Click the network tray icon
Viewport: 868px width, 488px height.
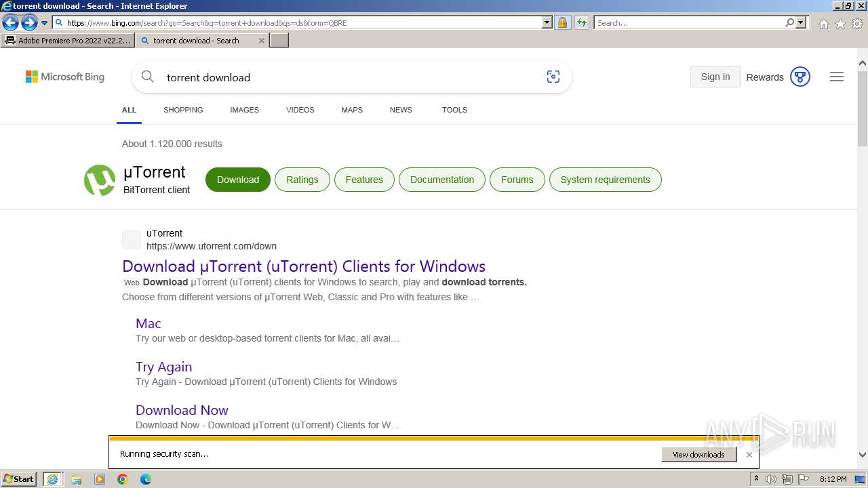pos(787,479)
